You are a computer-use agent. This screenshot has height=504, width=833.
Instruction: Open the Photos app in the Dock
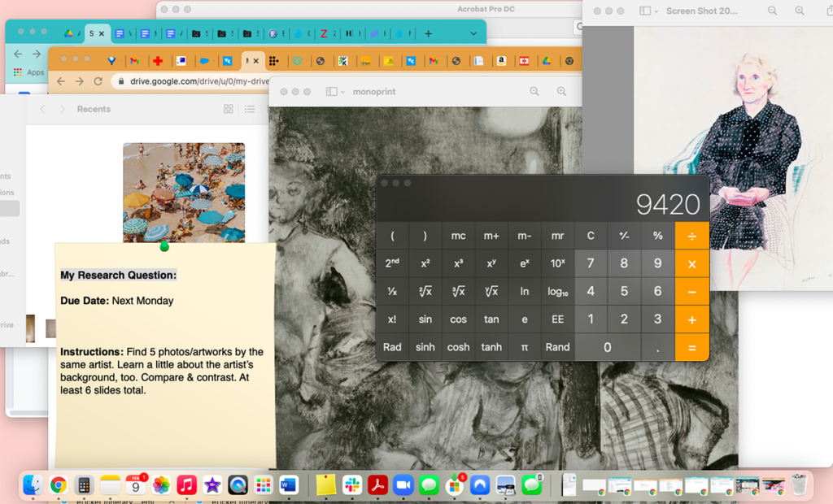click(x=161, y=484)
